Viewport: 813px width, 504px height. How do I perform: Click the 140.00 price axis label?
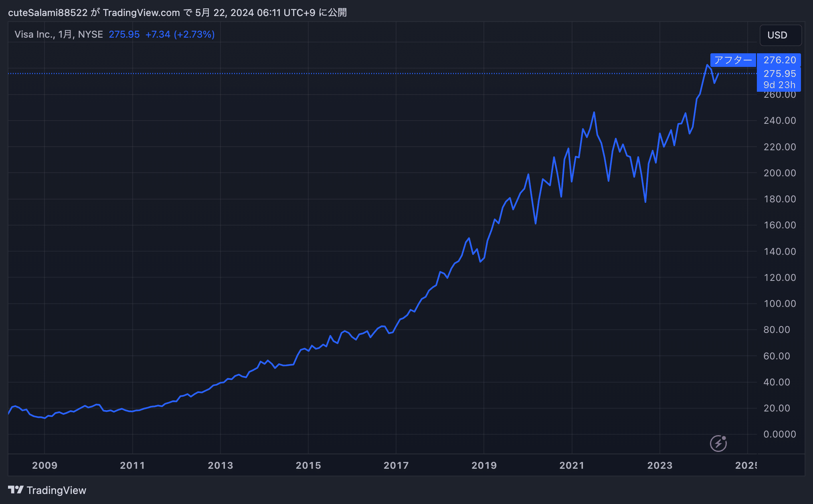click(779, 252)
